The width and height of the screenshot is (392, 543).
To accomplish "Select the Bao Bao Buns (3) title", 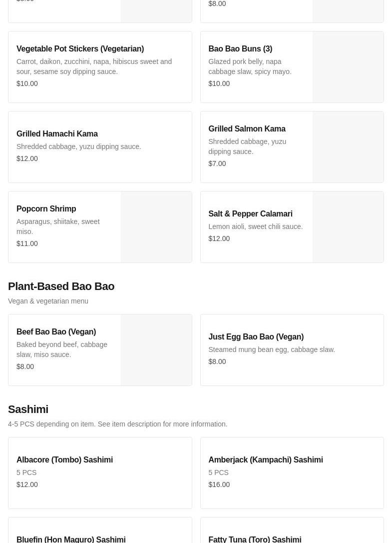I will pyautogui.click(x=240, y=49).
